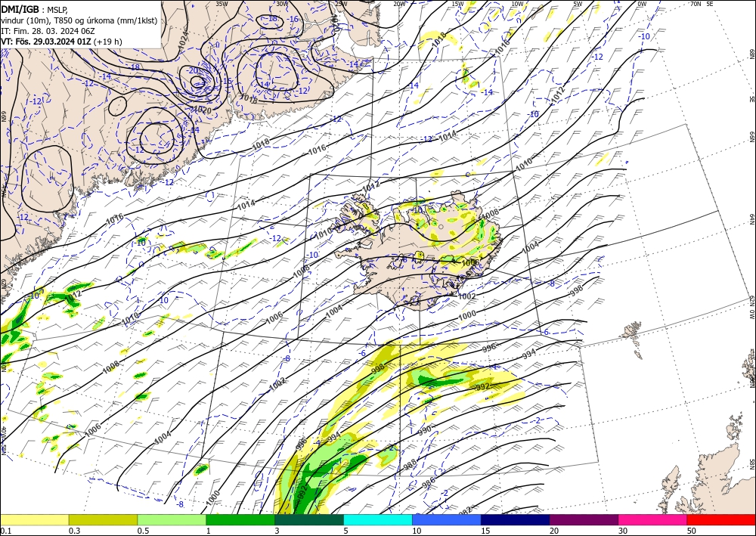Click the '30W' longitude label at top
The height and width of the screenshot is (536, 756).
pyautogui.click(x=282, y=3)
